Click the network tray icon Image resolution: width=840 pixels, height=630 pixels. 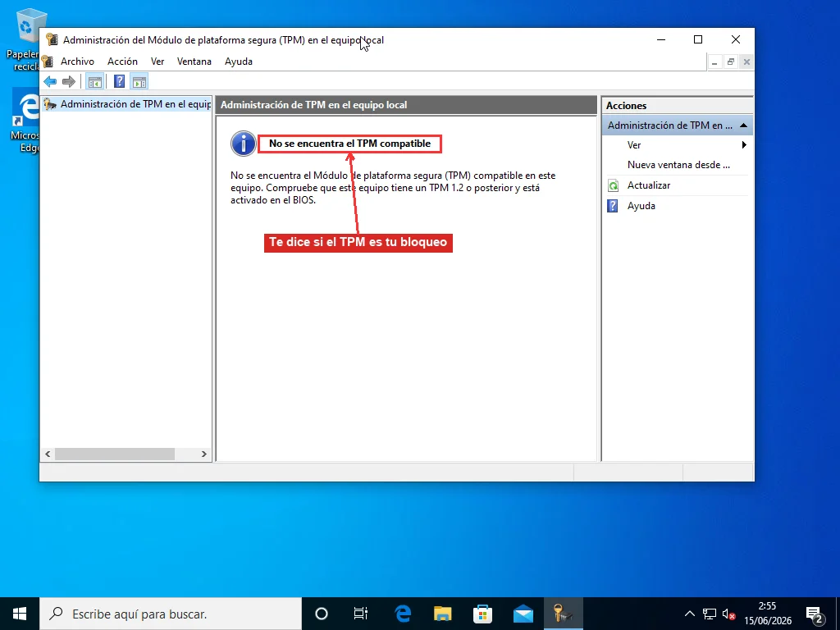710,614
